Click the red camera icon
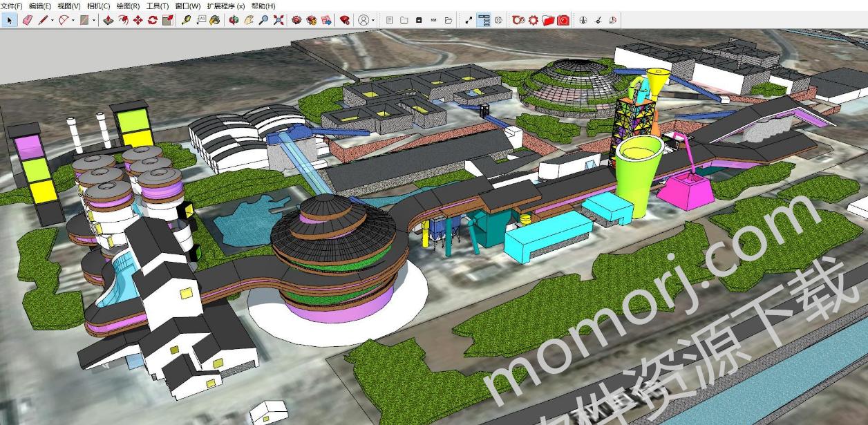The height and width of the screenshot is (425, 868). tap(563, 20)
